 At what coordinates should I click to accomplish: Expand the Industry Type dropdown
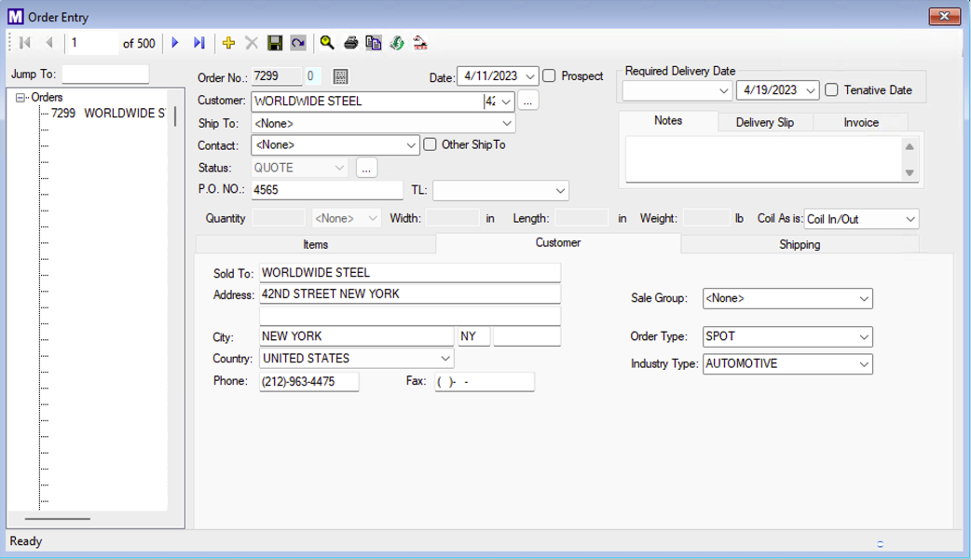tap(864, 363)
